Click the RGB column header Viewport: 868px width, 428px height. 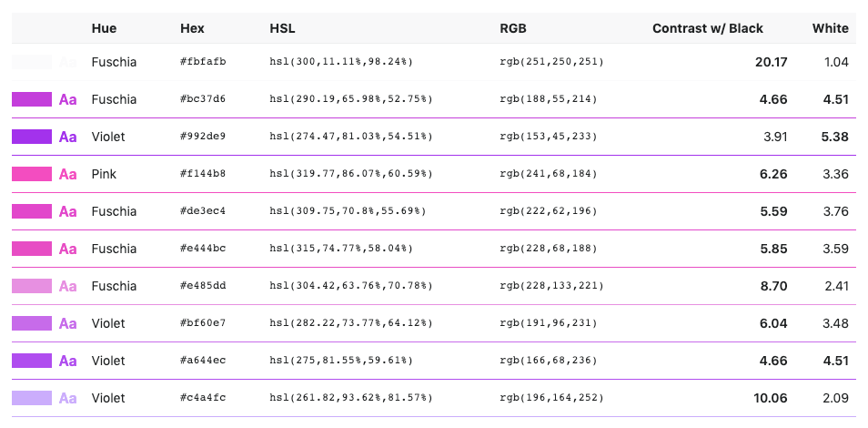512,28
